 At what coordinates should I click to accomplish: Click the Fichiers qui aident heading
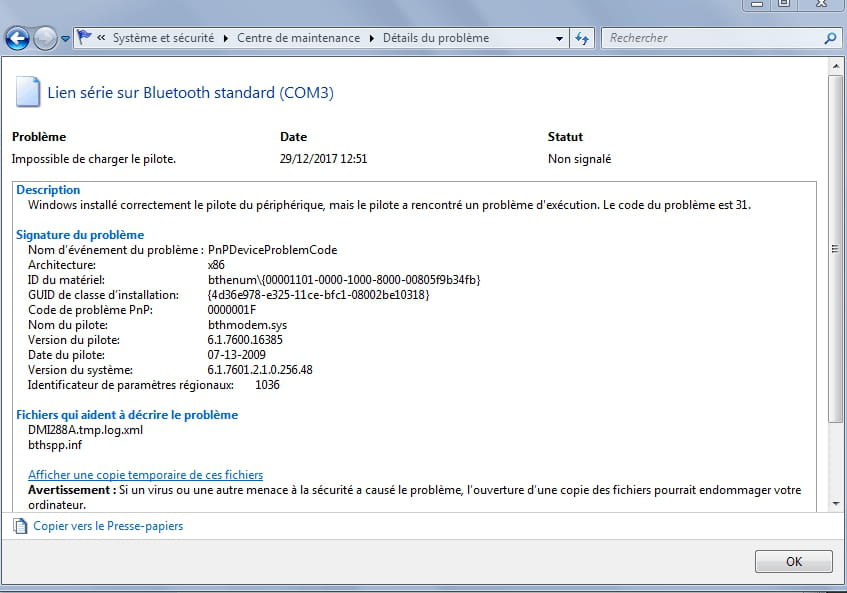pyautogui.click(x=127, y=415)
